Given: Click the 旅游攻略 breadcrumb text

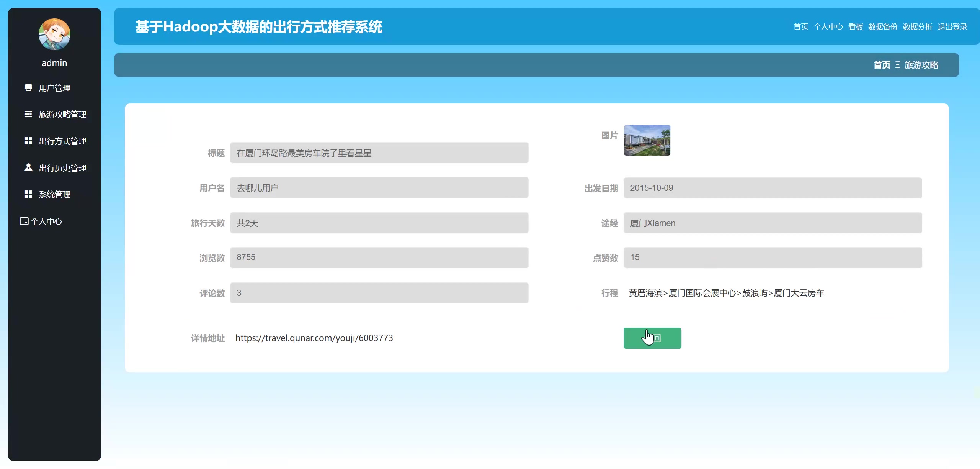Looking at the screenshot, I should coord(921,65).
